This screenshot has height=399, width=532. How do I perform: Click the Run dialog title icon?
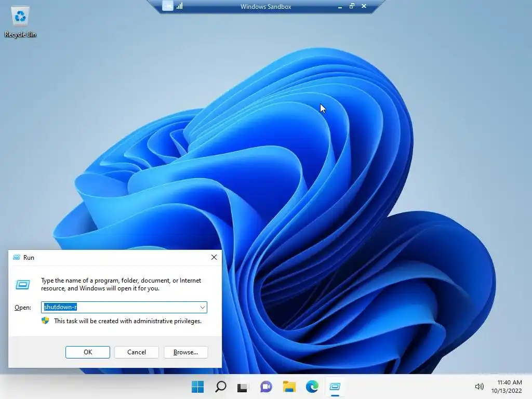pyautogui.click(x=16, y=257)
